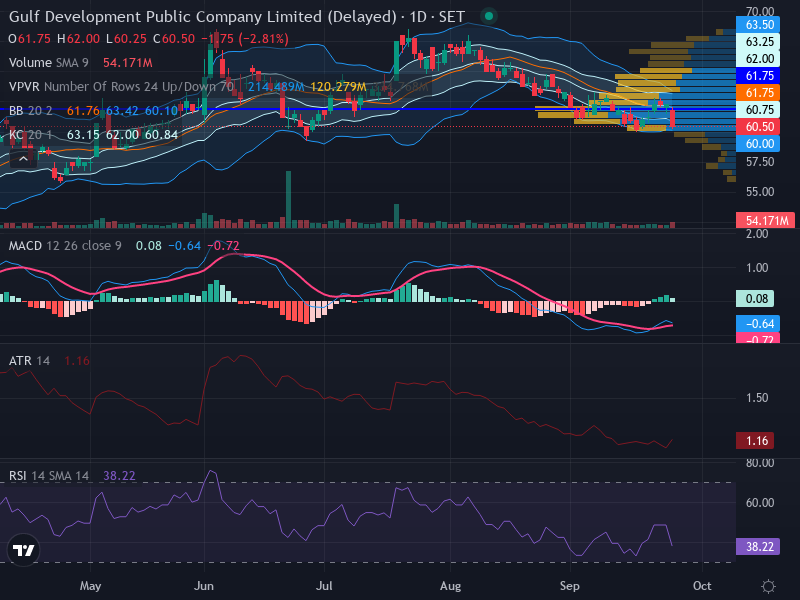Click the ATR value 1.16 in legend
This screenshot has width=800, height=600.
[77, 361]
